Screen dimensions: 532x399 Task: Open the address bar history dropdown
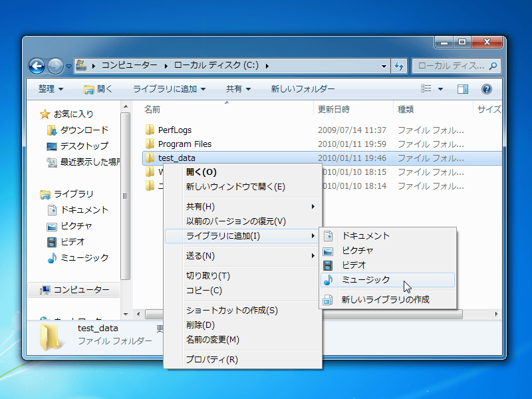point(384,66)
